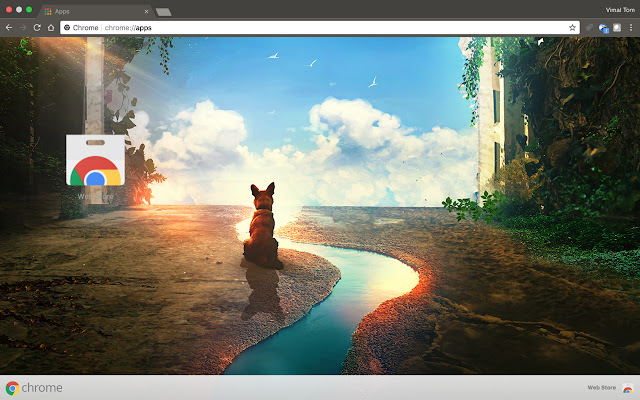The image size is (640, 400).
Task: Go to the home page
Action: (x=51, y=28)
